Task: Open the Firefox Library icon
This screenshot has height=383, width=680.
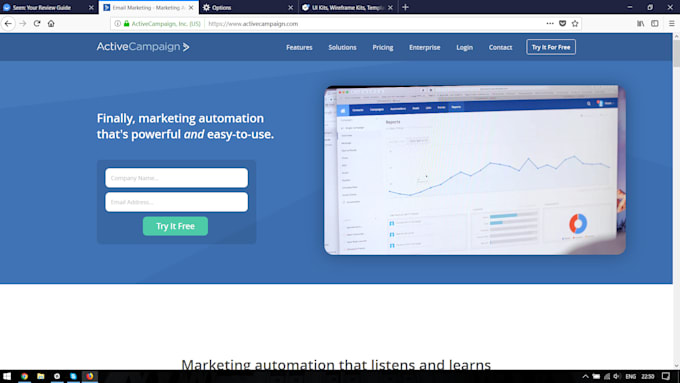Action: 641,23
